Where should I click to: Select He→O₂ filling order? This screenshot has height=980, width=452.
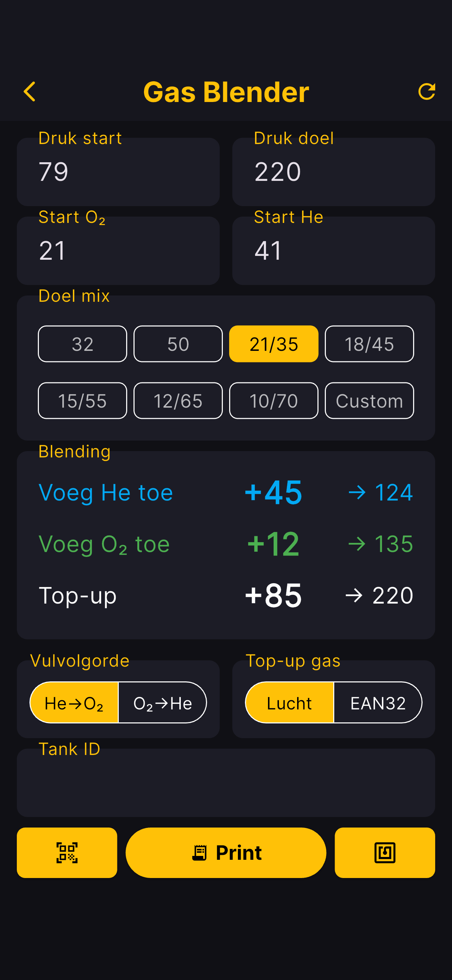pos(74,703)
